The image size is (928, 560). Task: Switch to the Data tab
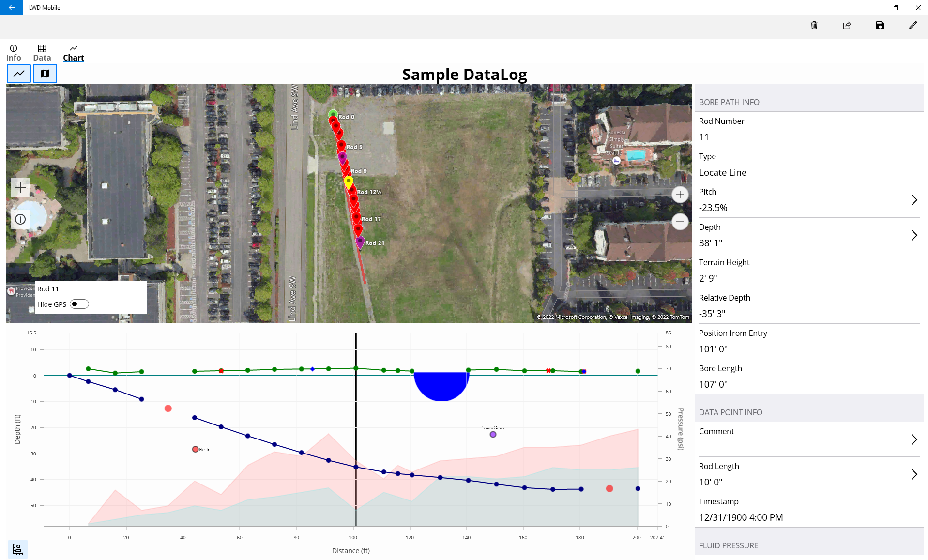pyautogui.click(x=42, y=53)
